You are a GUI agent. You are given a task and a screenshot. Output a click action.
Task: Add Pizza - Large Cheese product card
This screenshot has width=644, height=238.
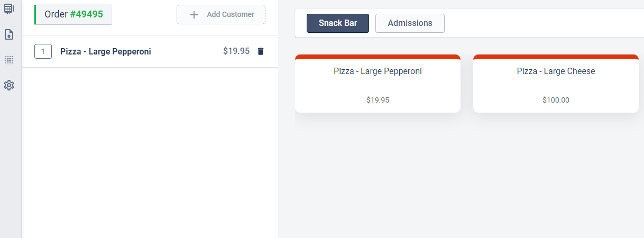click(556, 84)
